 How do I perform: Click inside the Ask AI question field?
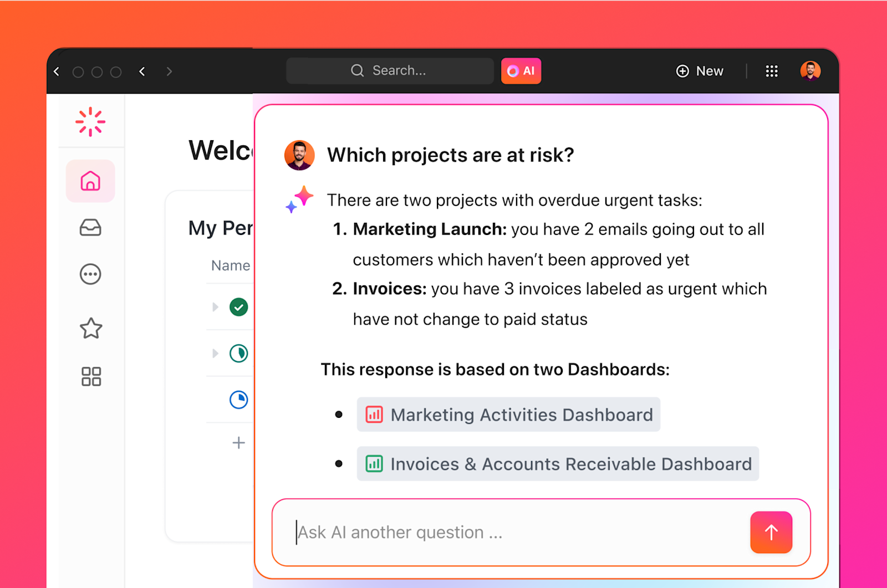(x=443, y=532)
